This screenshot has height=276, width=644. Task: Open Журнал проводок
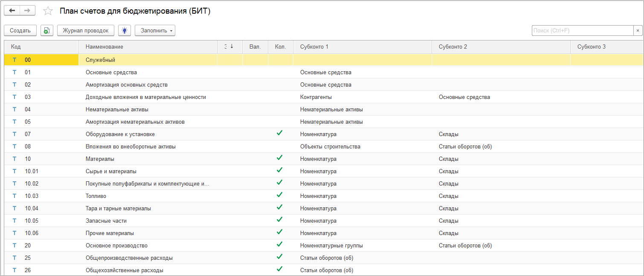tap(86, 30)
